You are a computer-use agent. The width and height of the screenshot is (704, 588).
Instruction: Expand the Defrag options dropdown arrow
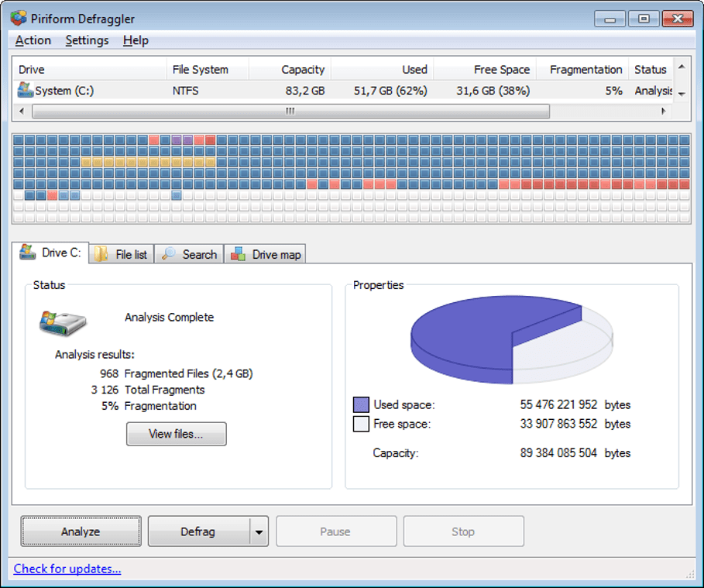coord(258,531)
